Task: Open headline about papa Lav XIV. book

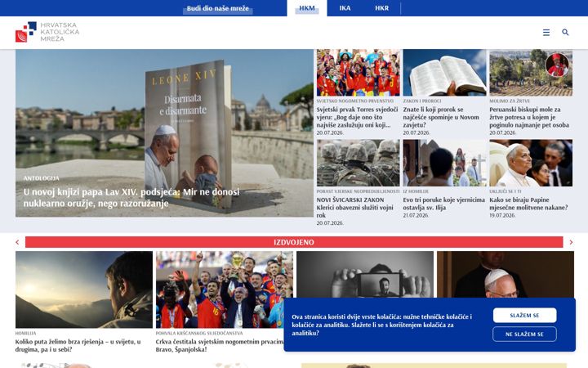Action: pos(131,198)
